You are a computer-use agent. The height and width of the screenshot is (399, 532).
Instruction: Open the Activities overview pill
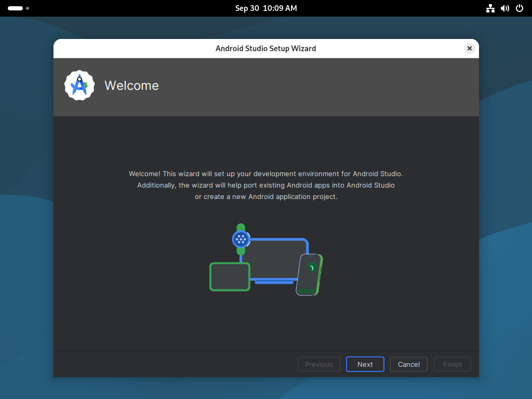(16, 8)
